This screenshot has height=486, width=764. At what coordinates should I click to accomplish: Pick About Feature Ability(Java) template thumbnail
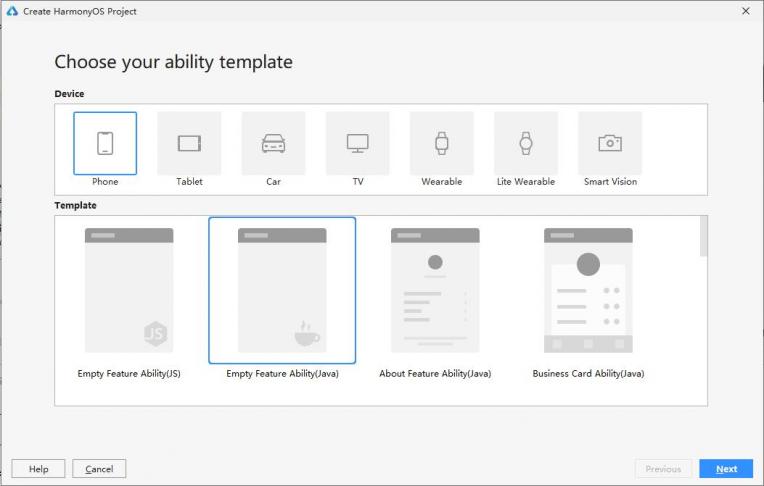[435, 290]
